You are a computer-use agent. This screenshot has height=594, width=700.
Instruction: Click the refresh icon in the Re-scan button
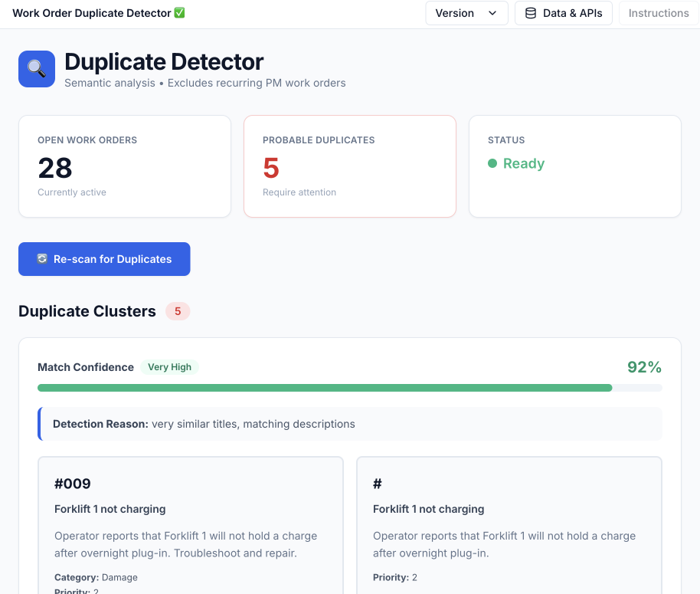[x=42, y=259]
